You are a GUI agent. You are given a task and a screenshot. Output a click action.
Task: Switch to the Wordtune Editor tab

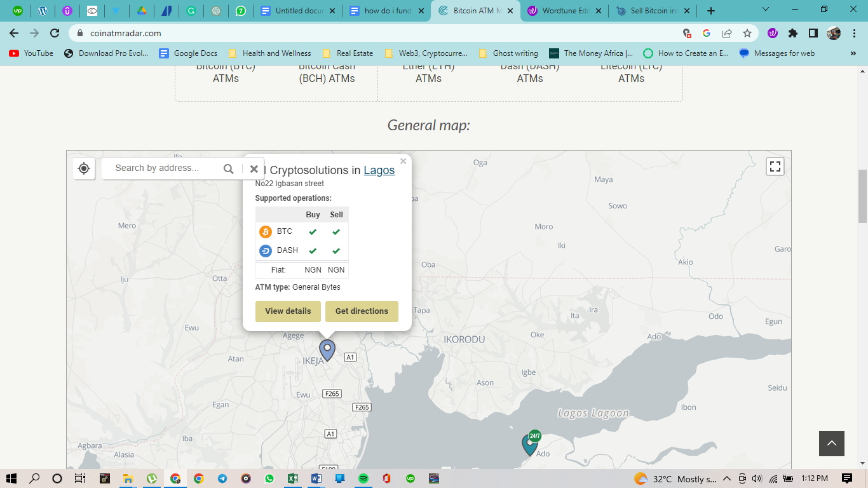coord(564,11)
